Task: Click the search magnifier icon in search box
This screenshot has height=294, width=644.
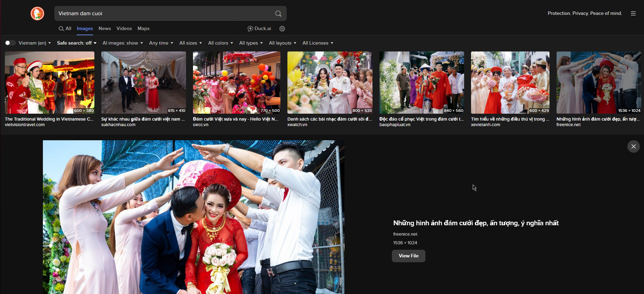Action: click(278, 13)
